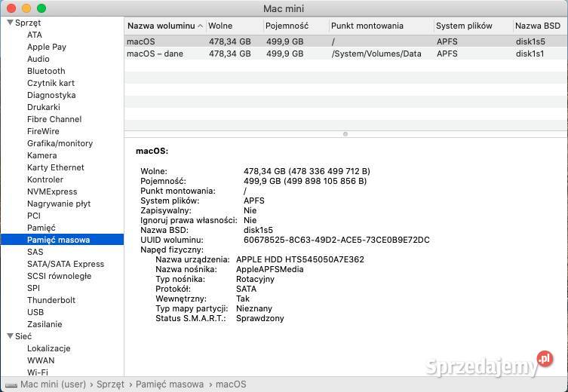Click Pamięć masowa in path bar
The width and height of the screenshot is (568, 392).
point(170,384)
